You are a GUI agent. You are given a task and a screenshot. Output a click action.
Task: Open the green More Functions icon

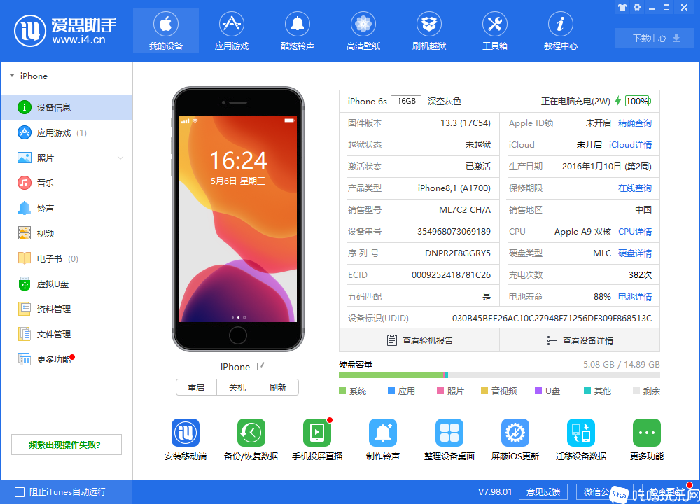pos(646,433)
